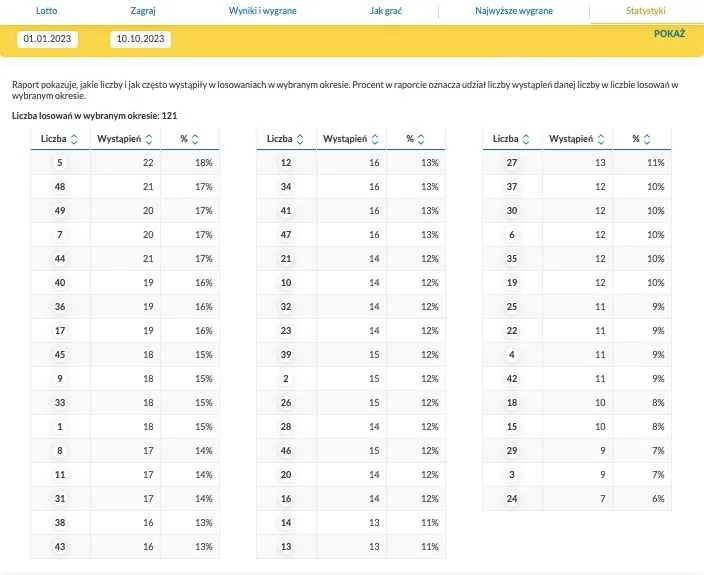Screen dimensions: 704x575
Task: Sort left table by % column arrows
Action: click(195, 139)
